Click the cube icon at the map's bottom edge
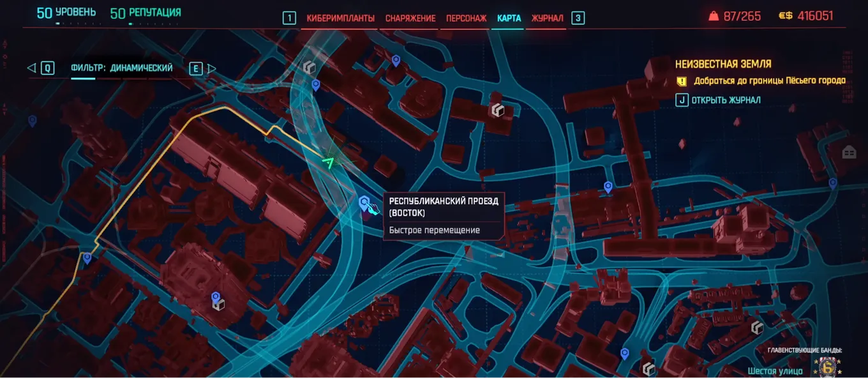The width and height of the screenshot is (868, 378). tap(649, 369)
